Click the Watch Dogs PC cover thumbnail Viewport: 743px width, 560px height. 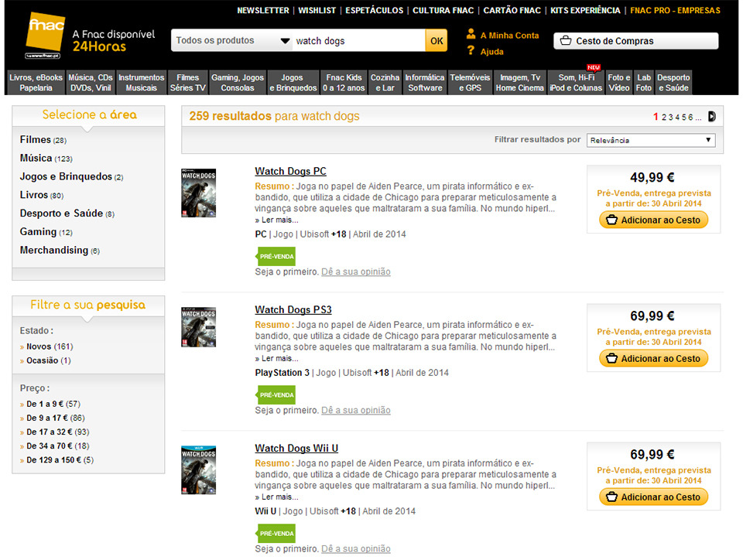coord(198,193)
